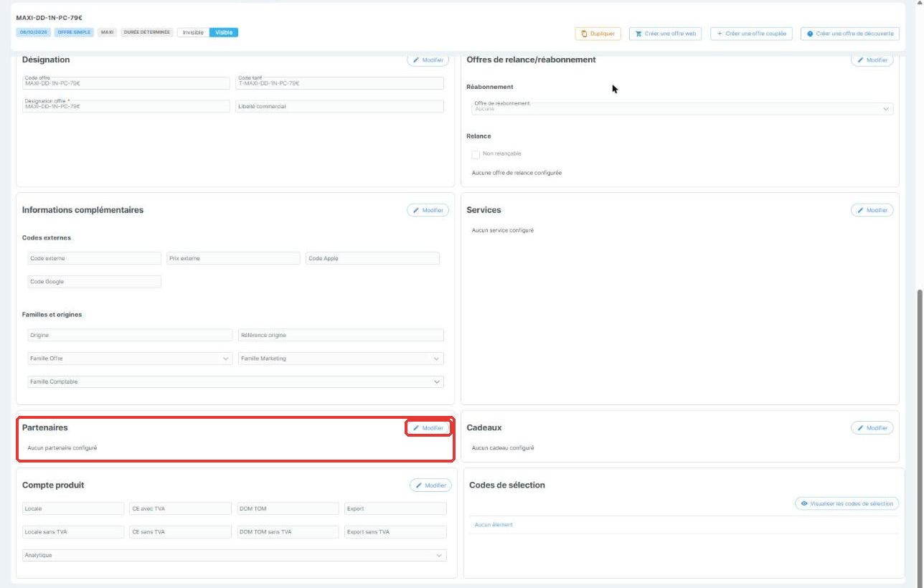Click the Code Apple field
Screen dimensions: 924x588
click(x=372, y=258)
